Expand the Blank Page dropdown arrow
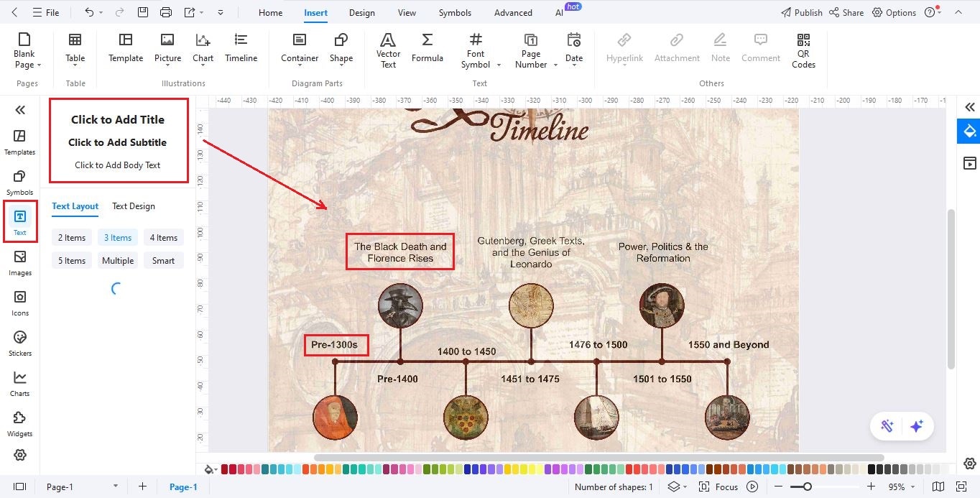The height and width of the screenshot is (498, 980). click(39, 65)
